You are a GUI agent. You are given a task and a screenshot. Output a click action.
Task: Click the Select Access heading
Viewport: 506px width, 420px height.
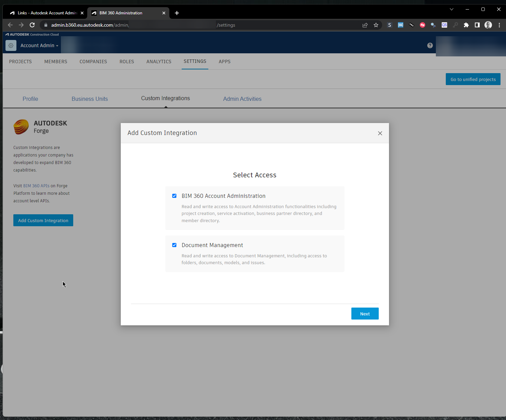[255, 175]
